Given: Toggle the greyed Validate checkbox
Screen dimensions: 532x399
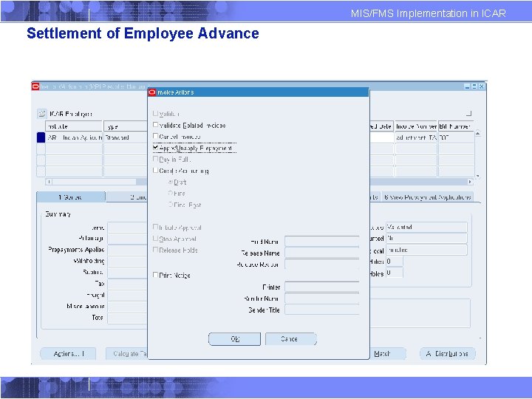Looking at the screenshot, I should coord(155,113).
